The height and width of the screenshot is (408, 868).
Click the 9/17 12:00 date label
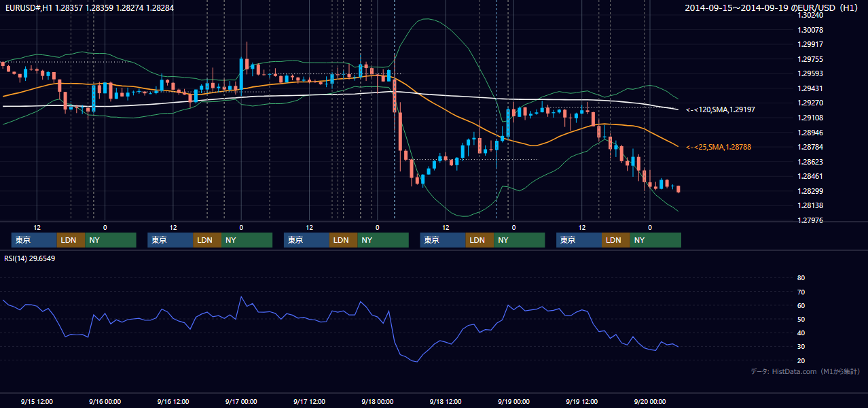[x=309, y=402]
